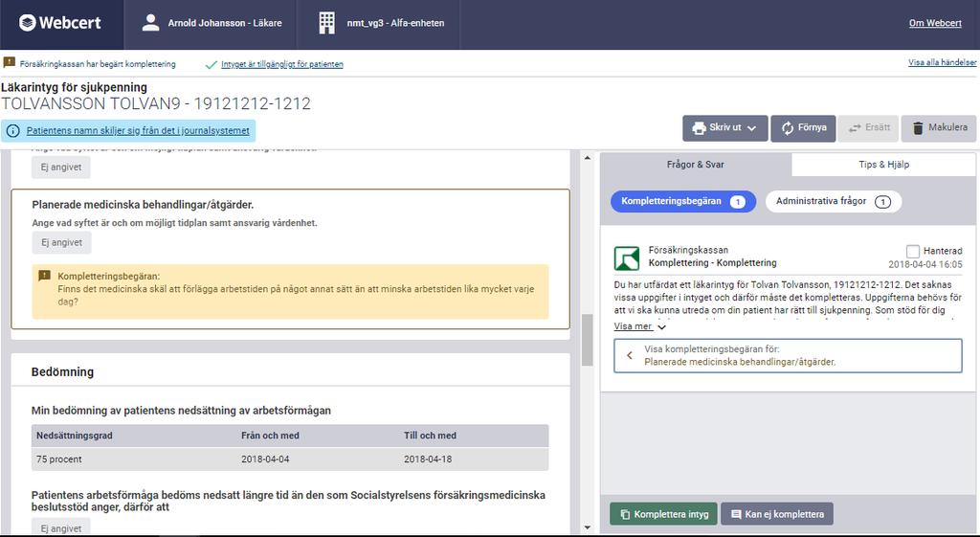Click the Försäkringskassan logo in the message
980x537 pixels.
coord(627,257)
